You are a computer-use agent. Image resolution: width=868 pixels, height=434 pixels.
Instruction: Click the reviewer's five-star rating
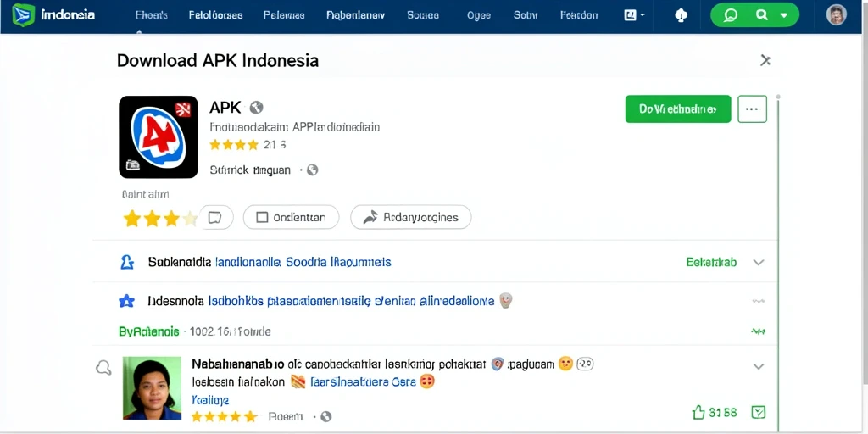pos(224,416)
